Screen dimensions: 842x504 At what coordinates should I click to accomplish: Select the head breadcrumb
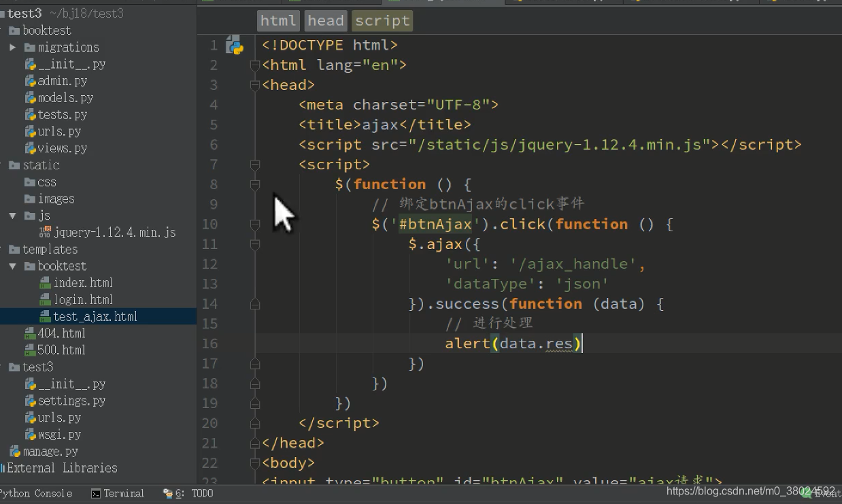[325, 21]
